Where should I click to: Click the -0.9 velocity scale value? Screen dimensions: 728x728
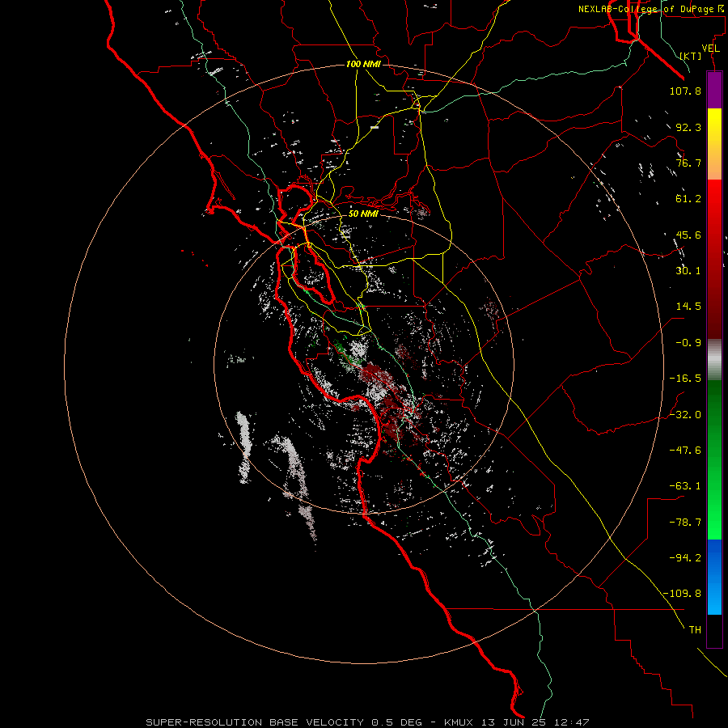(x=688, y=343)
